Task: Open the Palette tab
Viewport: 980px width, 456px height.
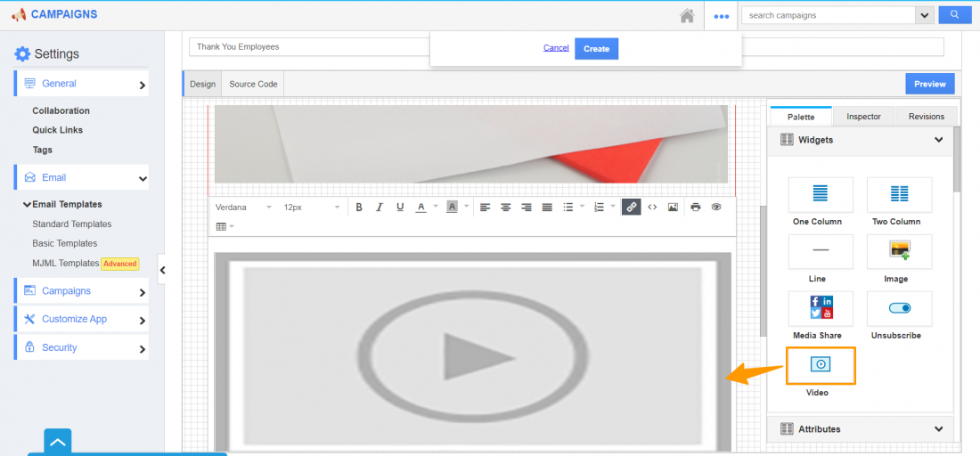Action: pos(801,116)
